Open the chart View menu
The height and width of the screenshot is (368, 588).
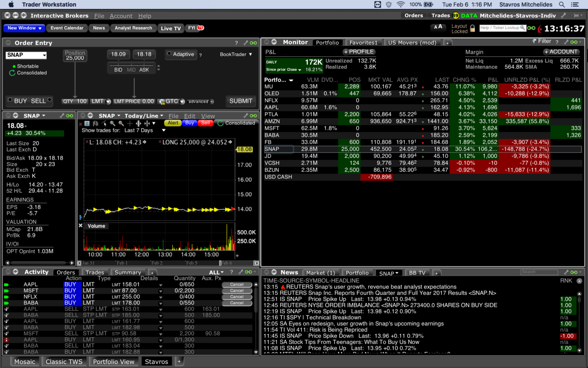pyautogui.click(x=208, y=116)
